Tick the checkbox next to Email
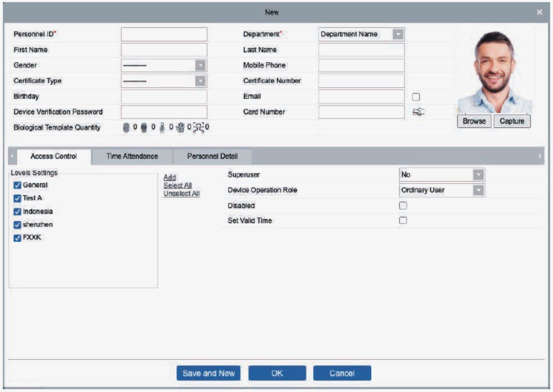Image resolution: width=553 pixels, height=392 pixels. [416, 97]
